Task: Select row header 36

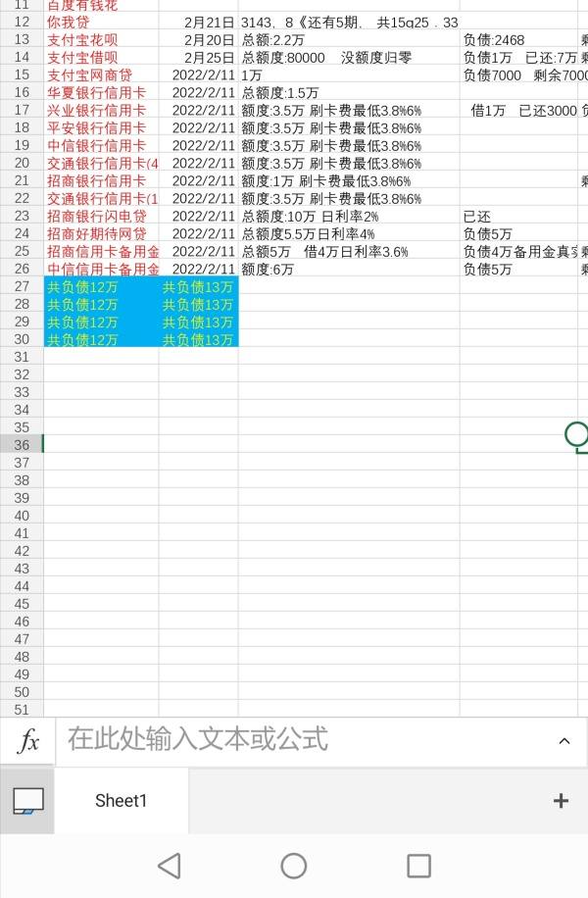Action: pyautogui.click(x=22, y=445)
